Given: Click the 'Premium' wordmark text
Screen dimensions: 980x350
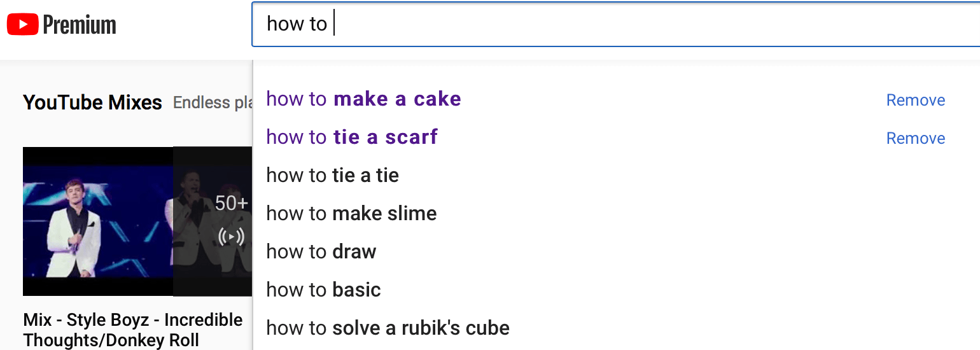Looking at the screenshot, I should coord(80,25).
